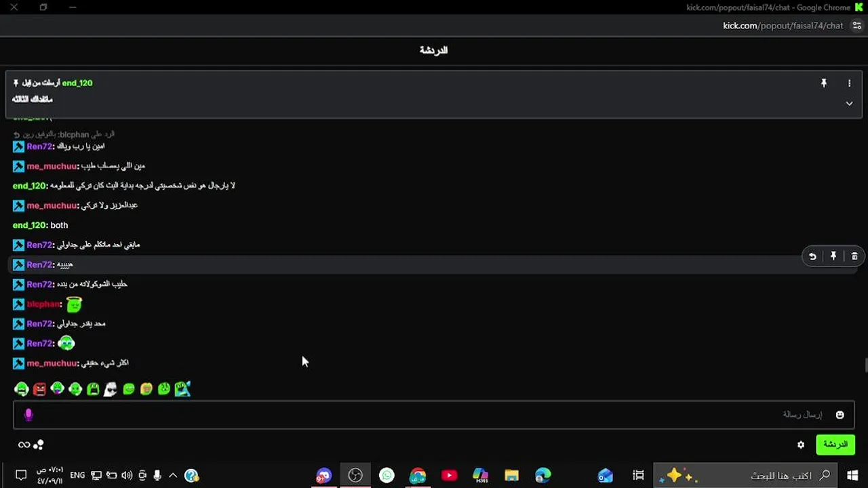Click the infinity icon below message box
The width and height of the screenshot is (868, 488).
point(24,445)
